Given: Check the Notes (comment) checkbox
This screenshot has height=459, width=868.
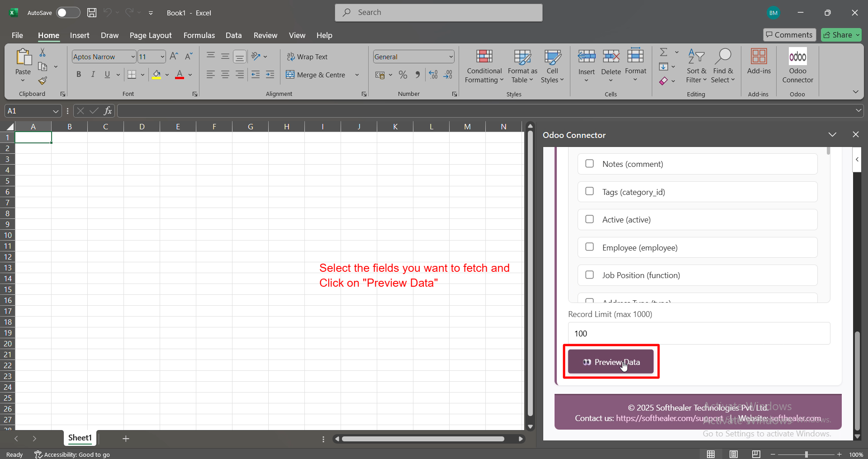Looking at the screenshot, I should (589, 164).
